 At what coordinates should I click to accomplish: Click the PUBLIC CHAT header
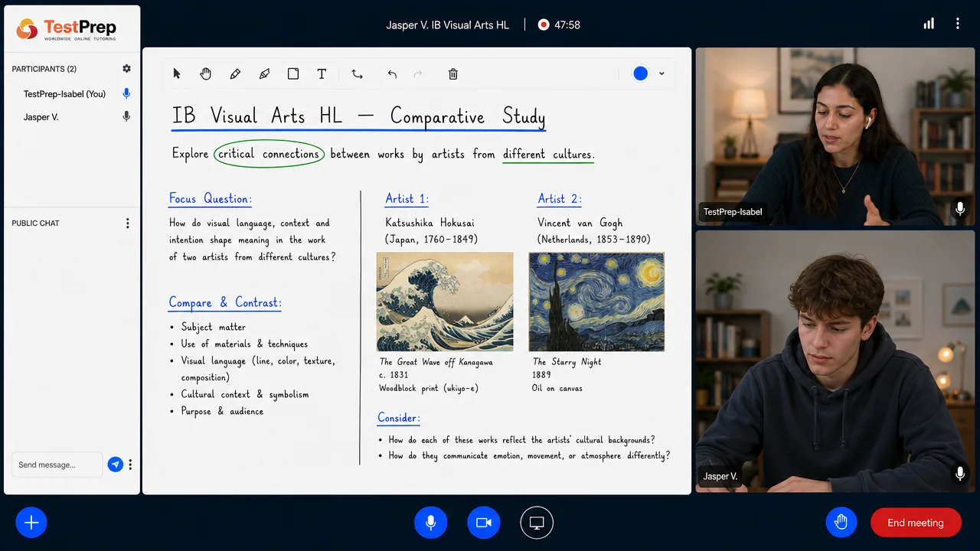35,223
